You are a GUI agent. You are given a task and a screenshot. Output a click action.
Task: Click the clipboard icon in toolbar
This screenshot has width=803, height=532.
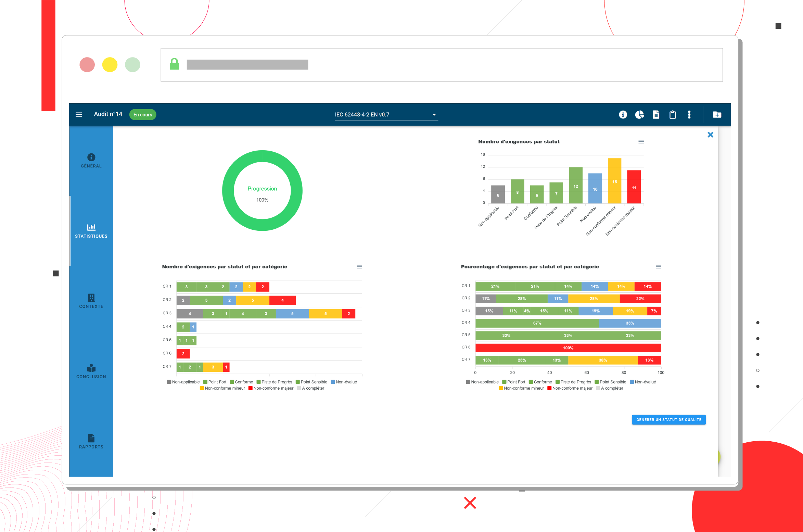673,114
